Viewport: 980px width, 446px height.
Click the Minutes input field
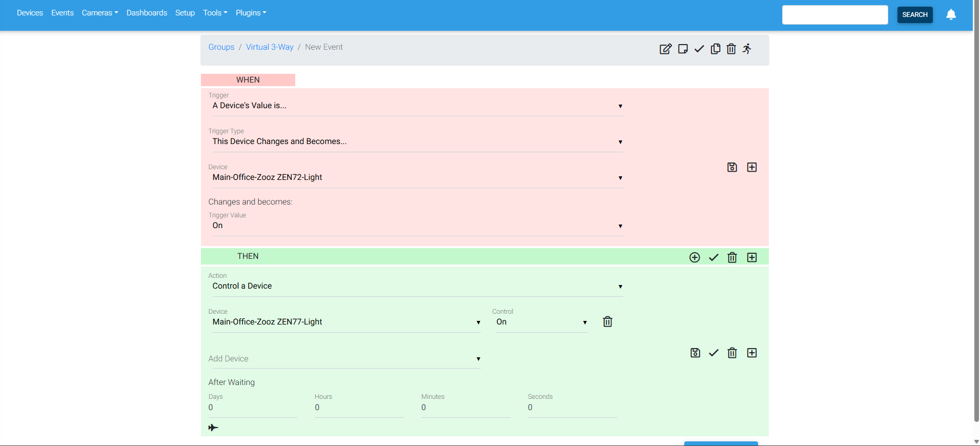pos(466,408)
